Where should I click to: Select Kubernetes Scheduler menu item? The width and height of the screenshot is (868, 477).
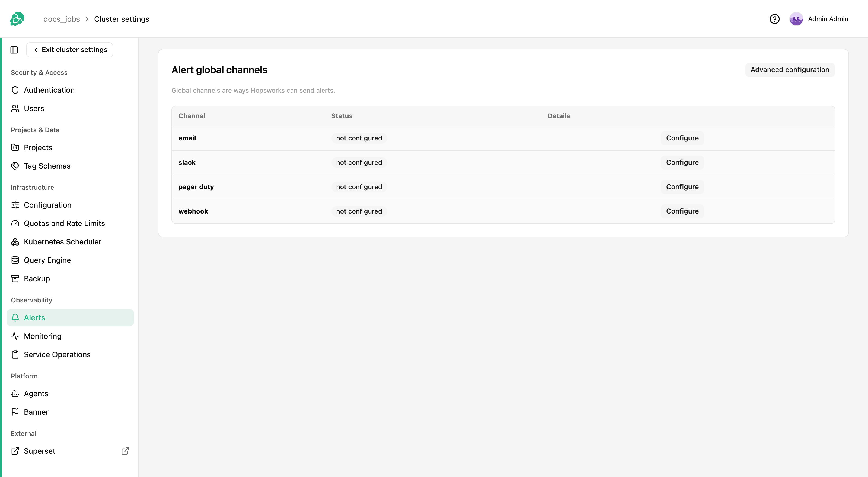click(70, 242)
